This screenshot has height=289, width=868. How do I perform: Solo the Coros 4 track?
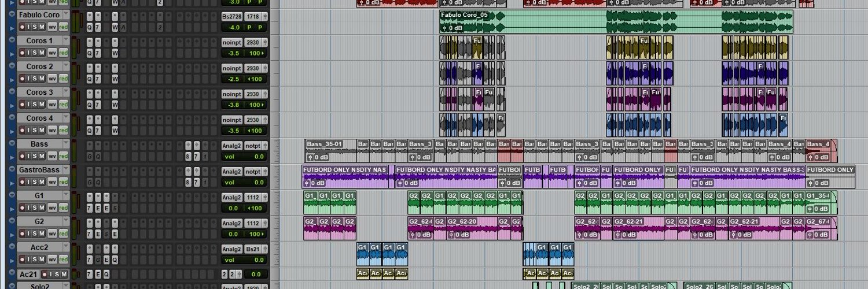click(x=35, y=130)
